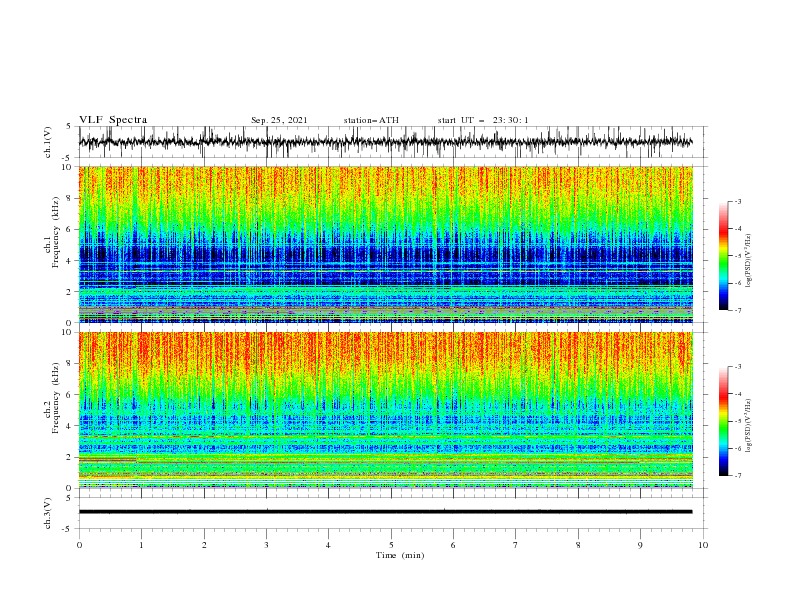Screen dimensions: 792x612
Task: Click the ch.2 log(PSD) colorbar label
Action: (x=749, y=425)
